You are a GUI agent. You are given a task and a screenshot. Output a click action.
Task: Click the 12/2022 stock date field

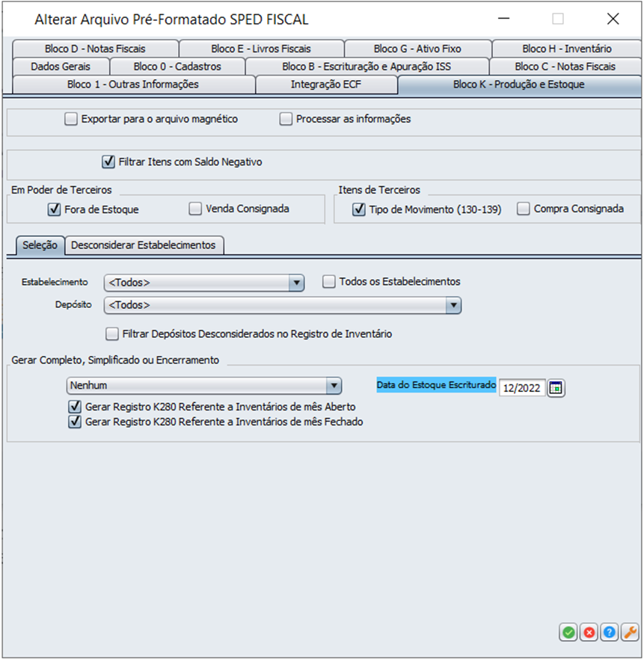click(x=522, y=388)
